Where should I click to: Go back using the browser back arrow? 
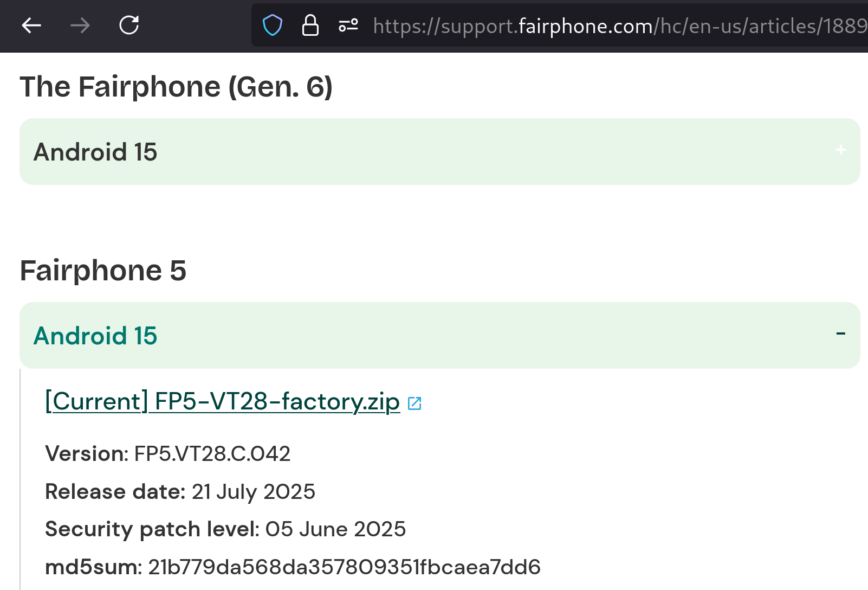(x=31, y=25)
